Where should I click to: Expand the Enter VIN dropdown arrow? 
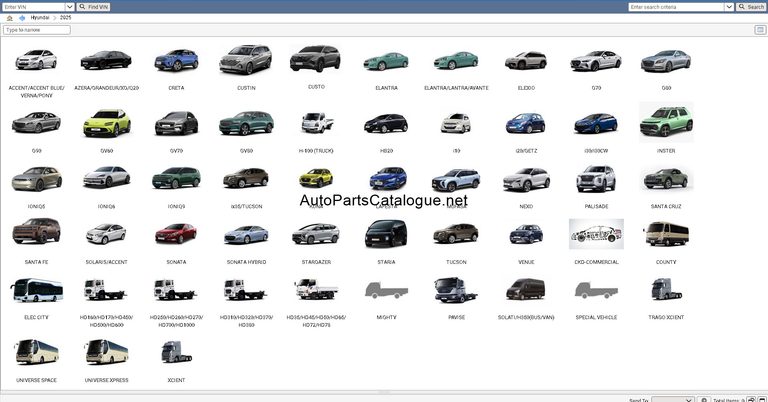click(70, 7)
